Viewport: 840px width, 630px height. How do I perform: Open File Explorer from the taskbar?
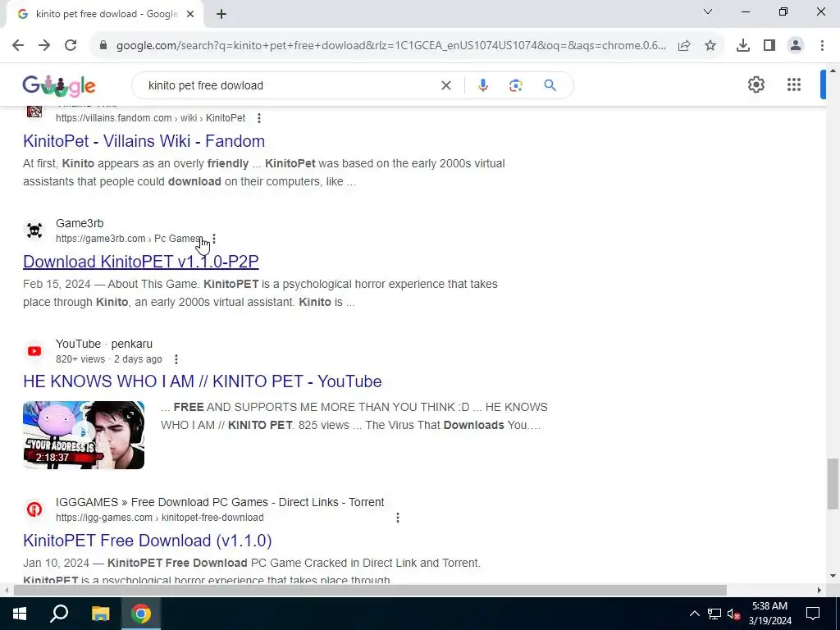tap(100, 614)
